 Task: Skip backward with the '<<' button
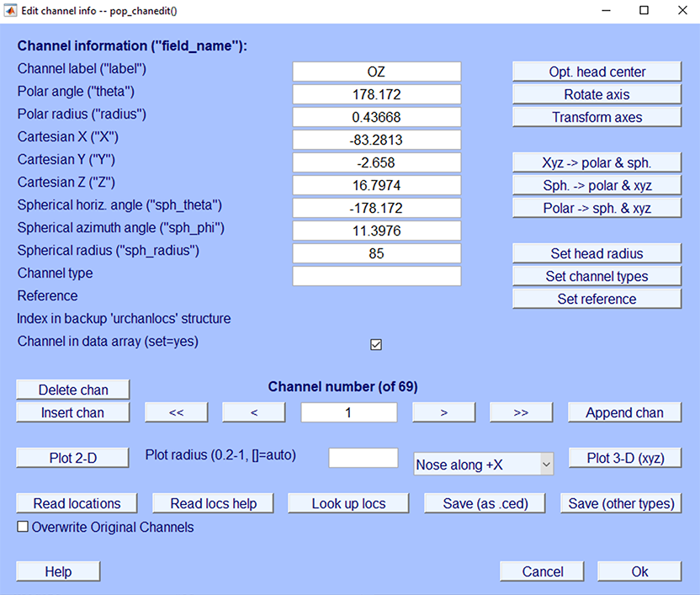pyautogui.click(x=176, y=412)
